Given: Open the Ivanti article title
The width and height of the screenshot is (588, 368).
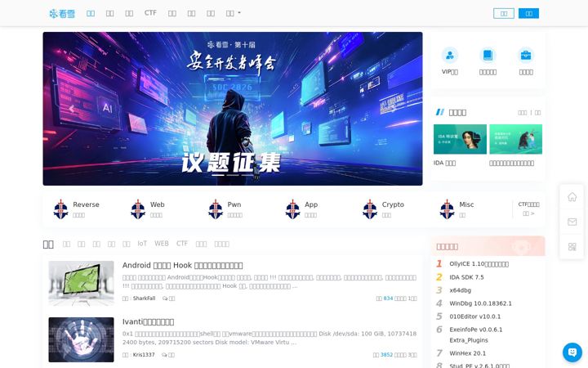Looking at the screenshot, I should (148, 322).
